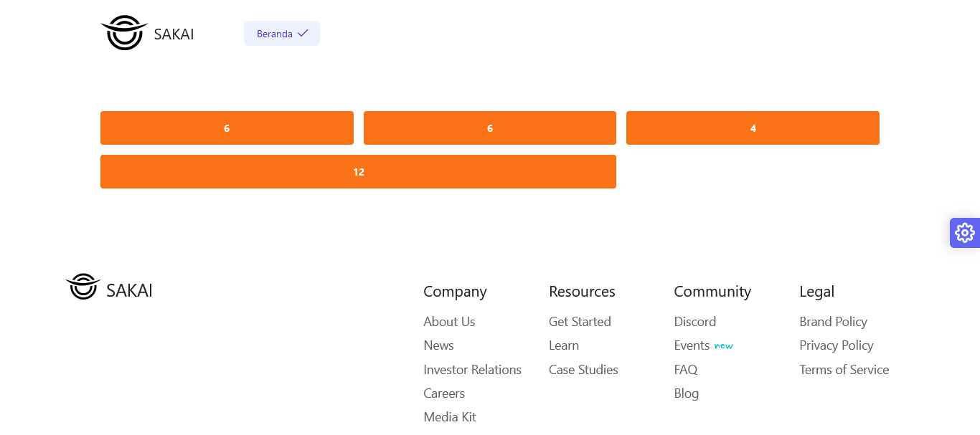Click the orange block labeled 12
This screenshot has height=435, width=980.
coord(358,172)
